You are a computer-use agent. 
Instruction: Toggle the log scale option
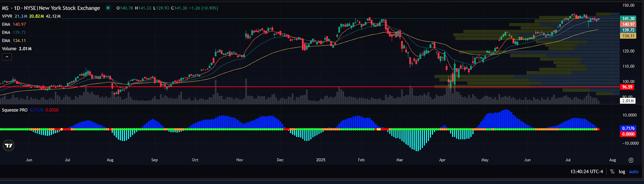click(x=622, y=171)
